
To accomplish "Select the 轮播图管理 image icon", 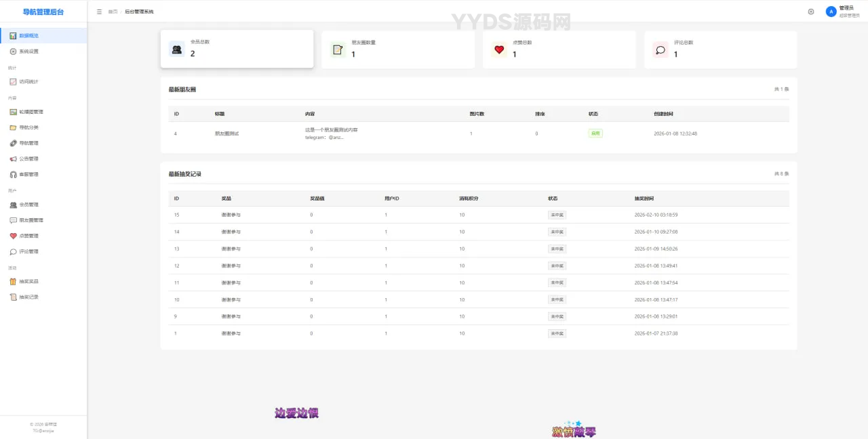I will coord(14,111).
